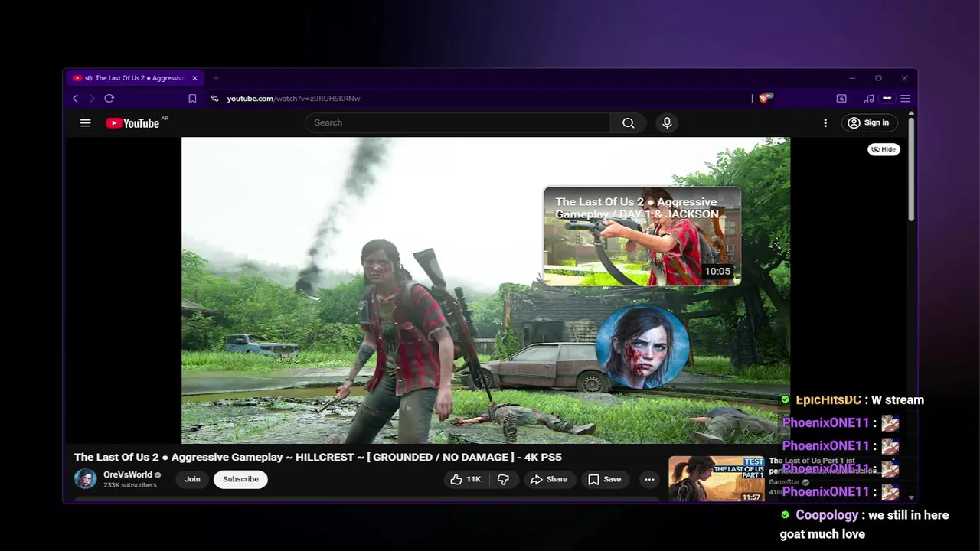Click the 233K subscribers text
Screen dimensions: 980x551
(x=130, y=485)
